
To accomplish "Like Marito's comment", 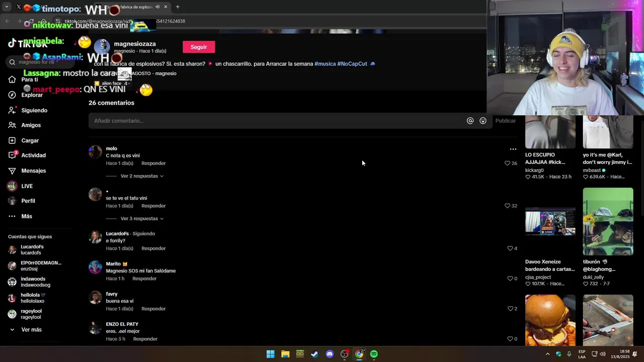I will [x=510, y=279].
